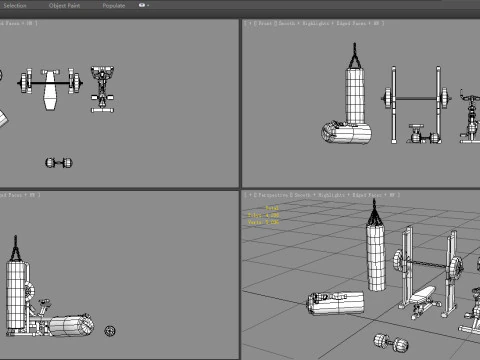
Task: Select the hanging punching bag in Front viewport
Action: (x=355, y=93)
